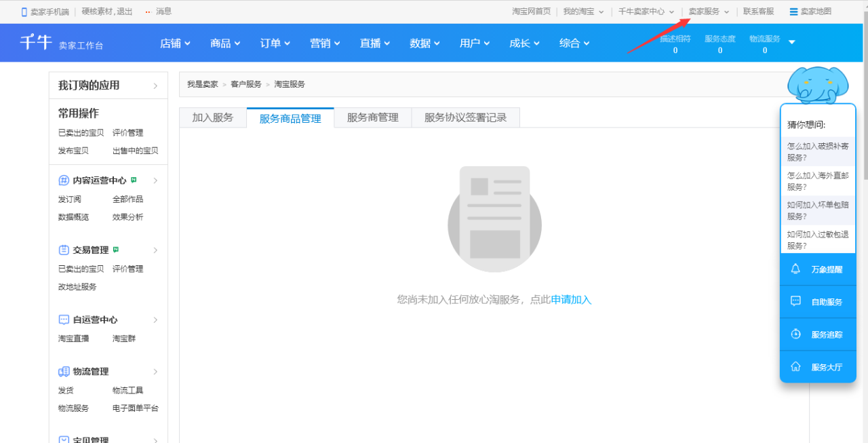The height and width of the screenshot is (443, 868).
Task: Go to 淘宝网首页 link
Action: pyautogui.click(x=531, y=12)
